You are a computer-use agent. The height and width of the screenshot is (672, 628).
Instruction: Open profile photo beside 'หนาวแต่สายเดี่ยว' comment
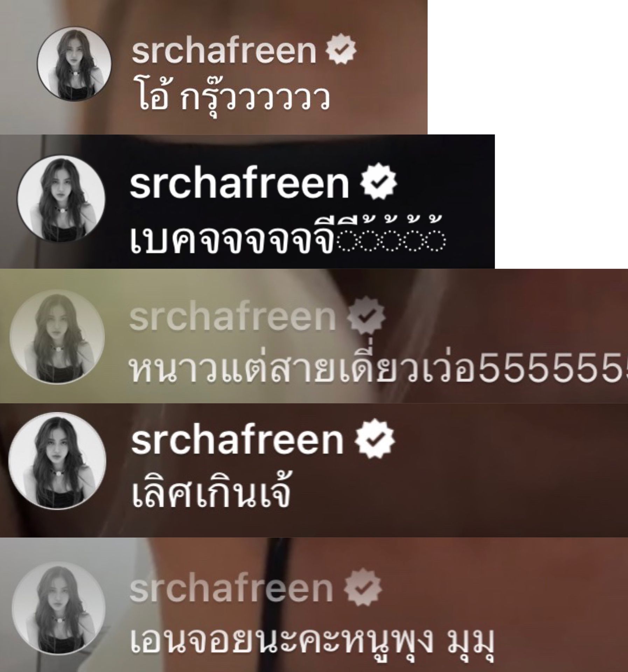point(57,336)
